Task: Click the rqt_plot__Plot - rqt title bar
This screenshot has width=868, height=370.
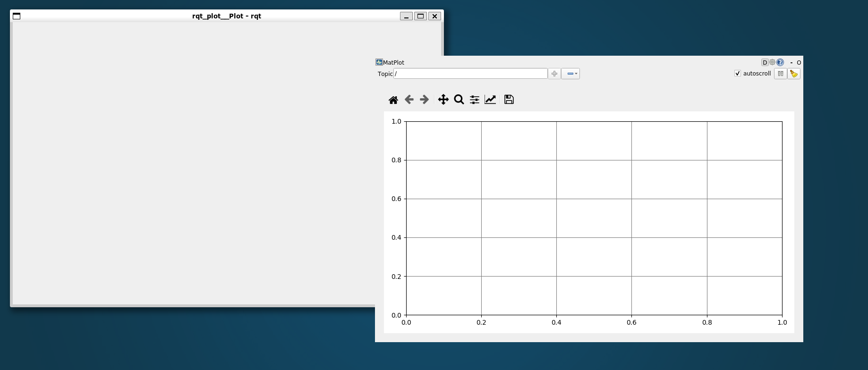Action: (x=227, y=16)
